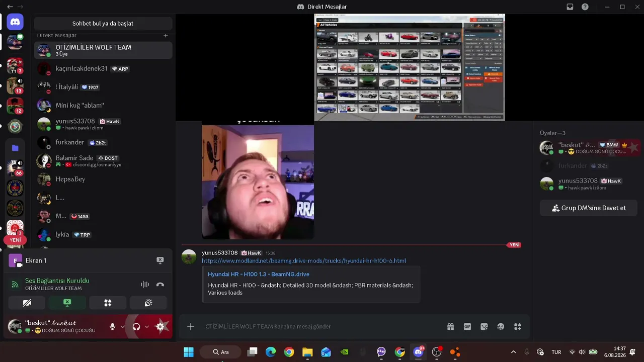
Task: Open apps launcher in message bar
Action: [x=518, y=327]
